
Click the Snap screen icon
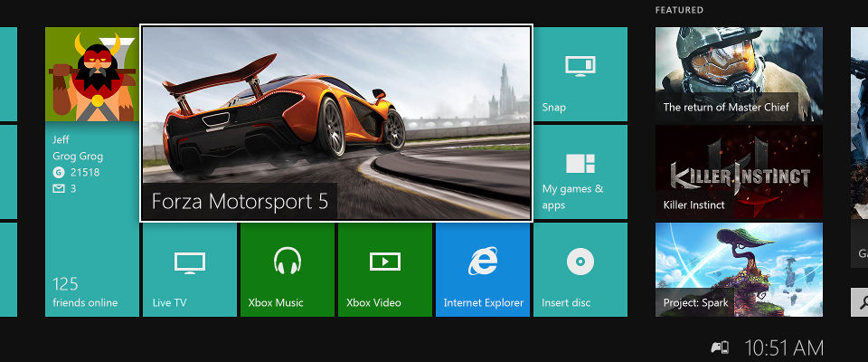pyautogui.click(x=580, y=66)
